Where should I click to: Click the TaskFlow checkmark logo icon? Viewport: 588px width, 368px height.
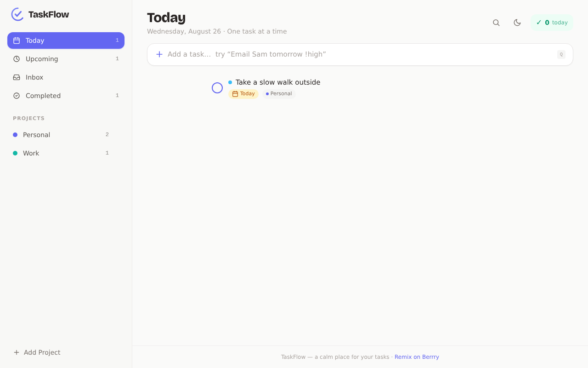(17, 14)
